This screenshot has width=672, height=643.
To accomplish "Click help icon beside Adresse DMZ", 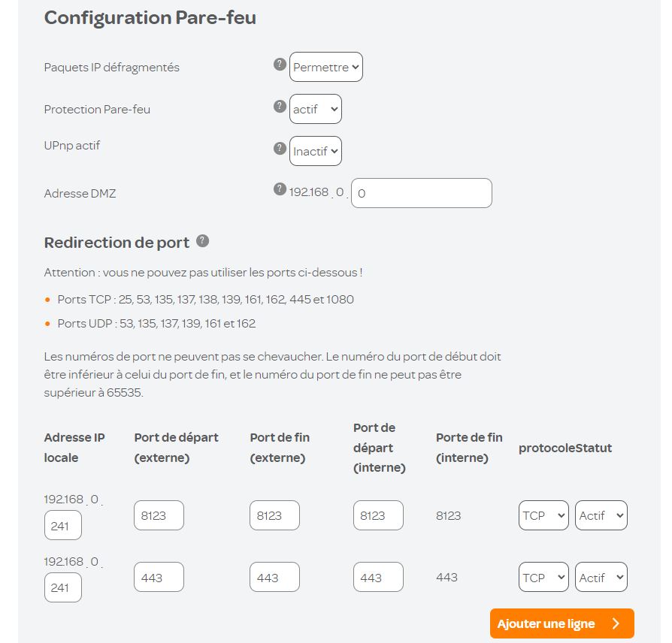I will point(280,189).
